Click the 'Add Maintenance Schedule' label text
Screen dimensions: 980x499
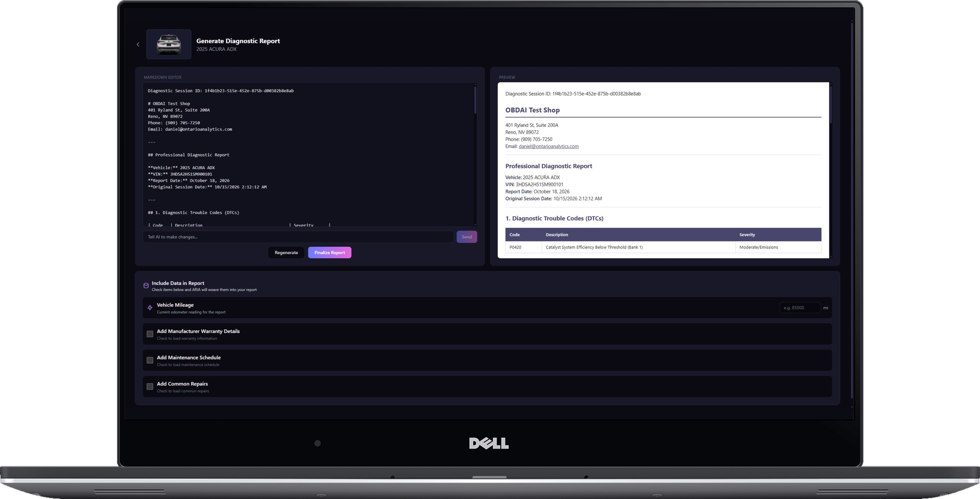click(189, 357)
